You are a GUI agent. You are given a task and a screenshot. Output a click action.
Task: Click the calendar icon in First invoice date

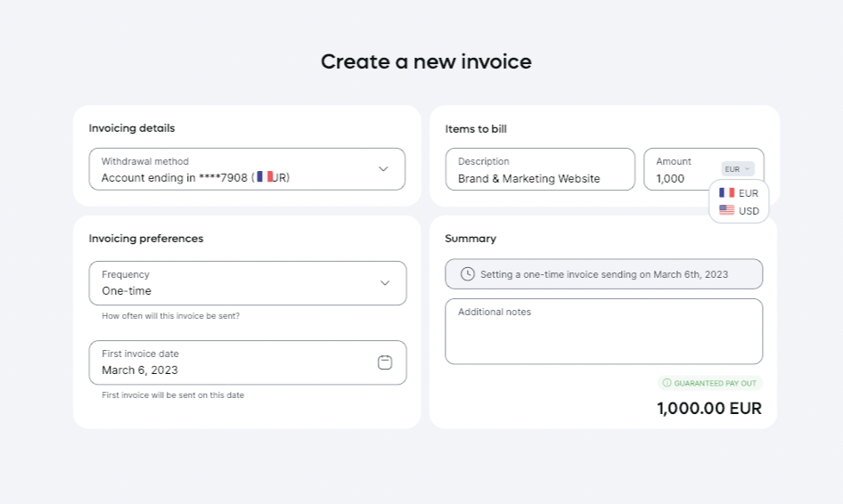[x=385, y=362]
